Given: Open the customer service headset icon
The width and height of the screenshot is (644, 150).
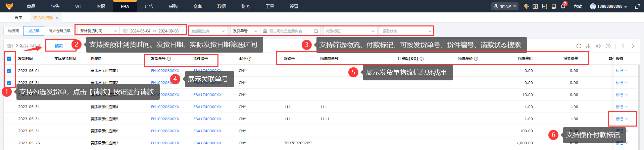Looking at the screenshot, I should point(526,6).
